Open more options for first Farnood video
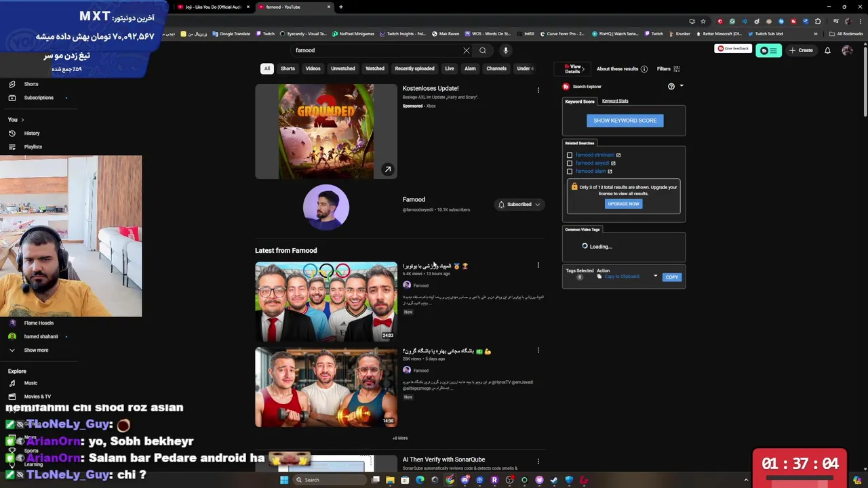The height and width of the screenshot is (488, 868). pos(538,266)
